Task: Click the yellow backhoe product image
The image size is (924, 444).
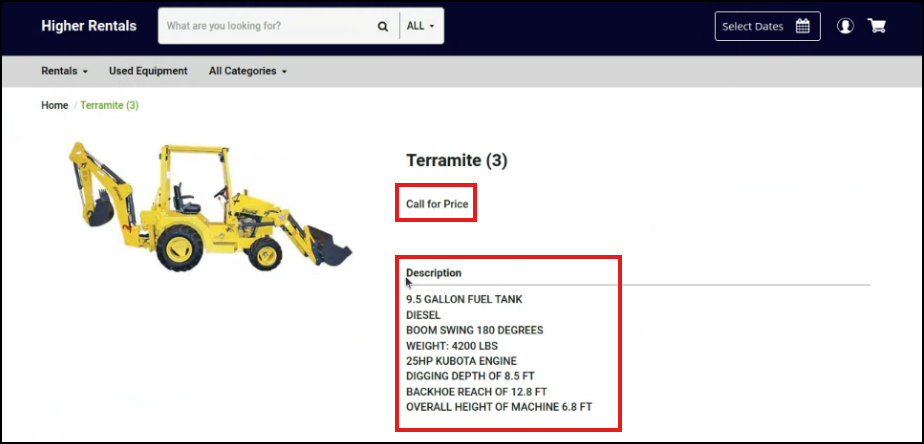Action: pyautogui.click(x=210, y=208)
